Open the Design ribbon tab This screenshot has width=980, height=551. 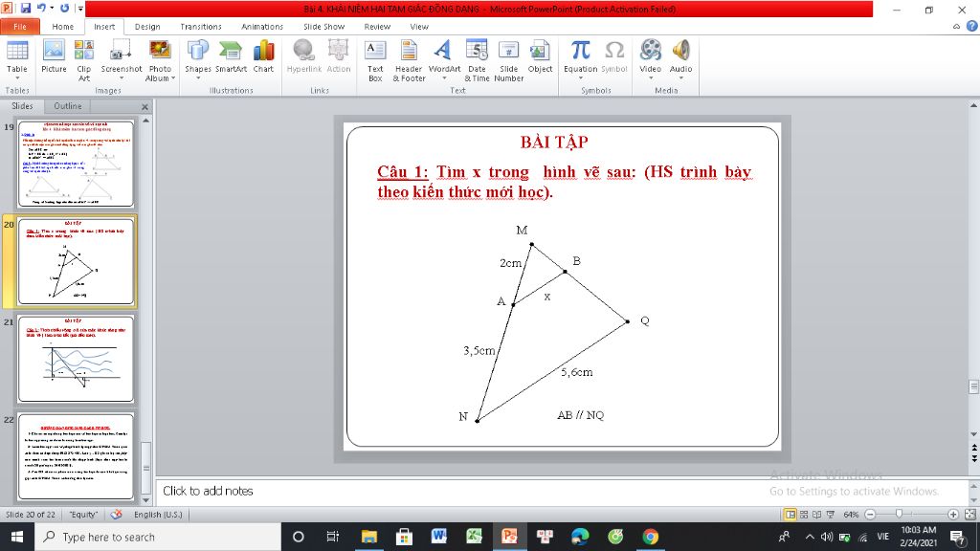147,27
